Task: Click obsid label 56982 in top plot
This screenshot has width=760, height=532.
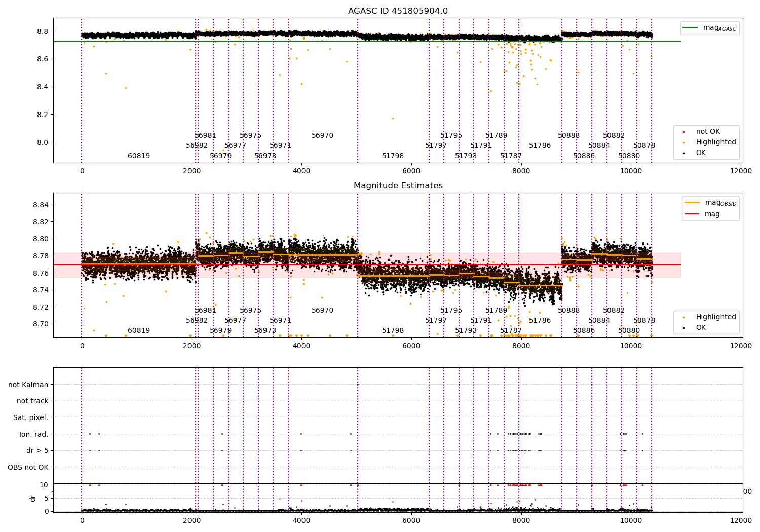Action: pos(197,146)
